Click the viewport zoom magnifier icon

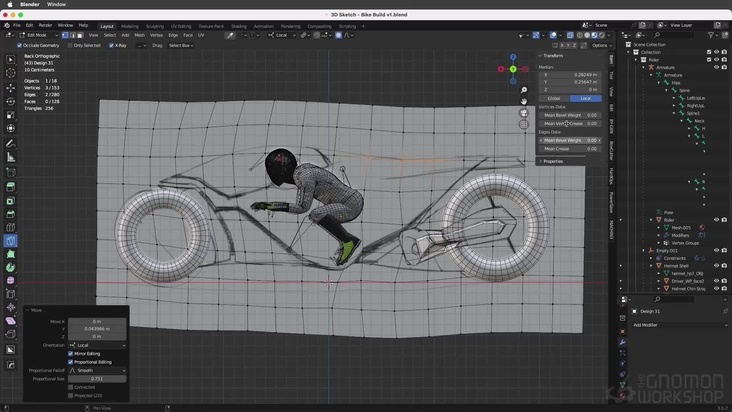point(524,90)
